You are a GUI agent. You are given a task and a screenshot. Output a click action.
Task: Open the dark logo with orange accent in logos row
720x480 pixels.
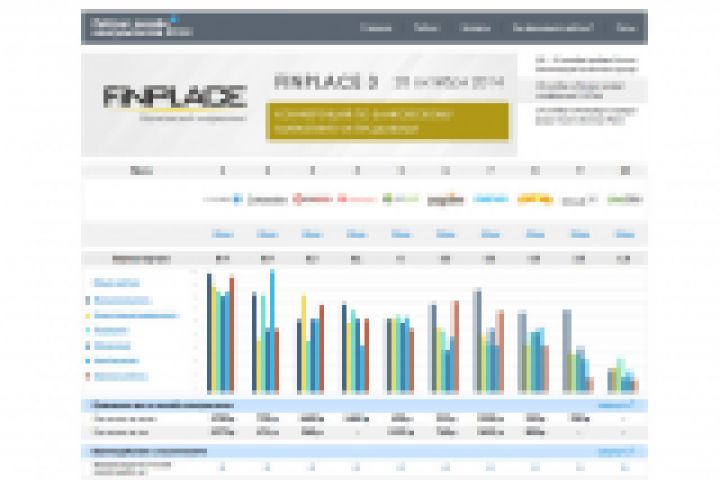click(x=445, y=199)
